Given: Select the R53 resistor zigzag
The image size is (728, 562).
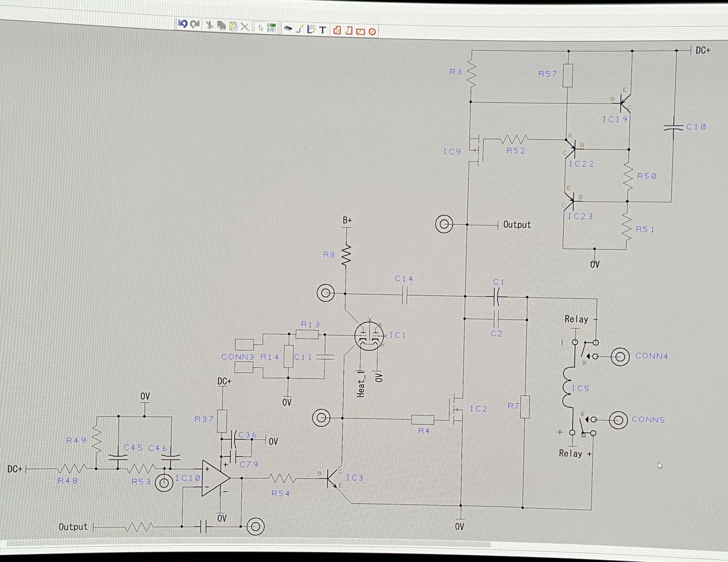Looking at the screenshot, I should click(x=141, y=469).
